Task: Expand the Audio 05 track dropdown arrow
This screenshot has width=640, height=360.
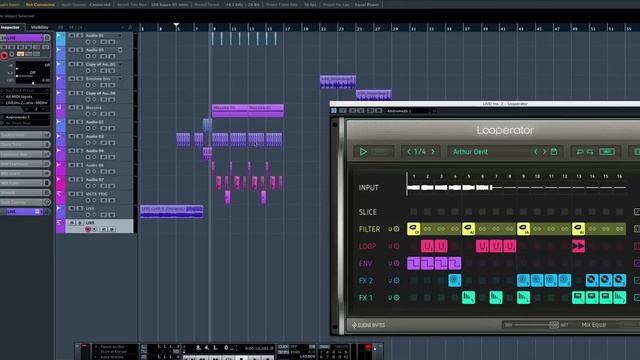Action: (120, 50)
